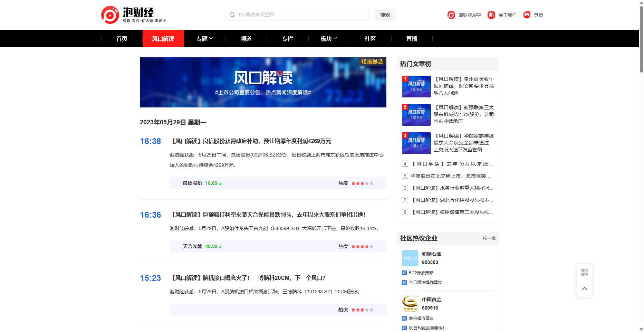Viewport: 644px width, 332px height.
Task: Click the 登录 link
Action: point(539,15)
